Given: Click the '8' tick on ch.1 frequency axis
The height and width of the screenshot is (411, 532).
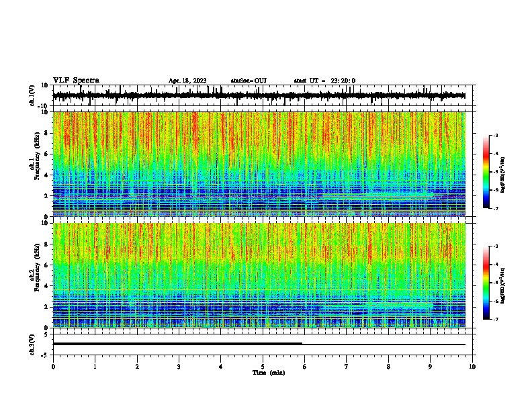Looking at the screenshot, I should coord(46,133).
